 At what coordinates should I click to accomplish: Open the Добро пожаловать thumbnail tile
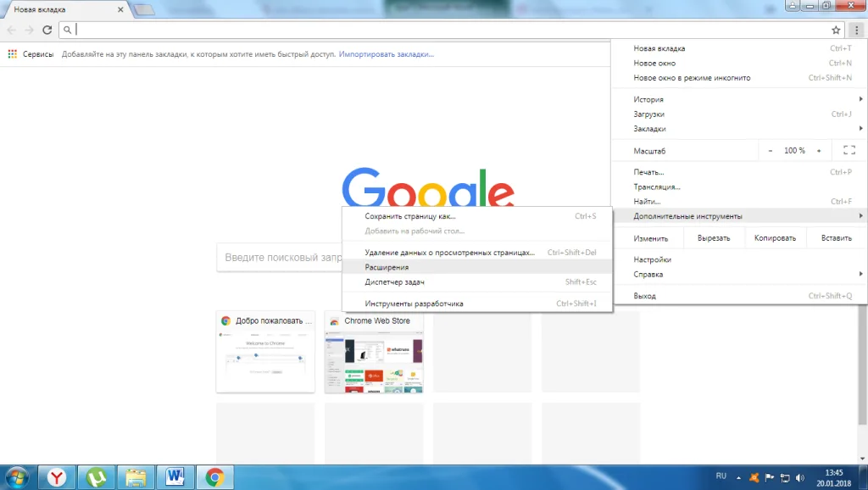(x=265, y=352)
